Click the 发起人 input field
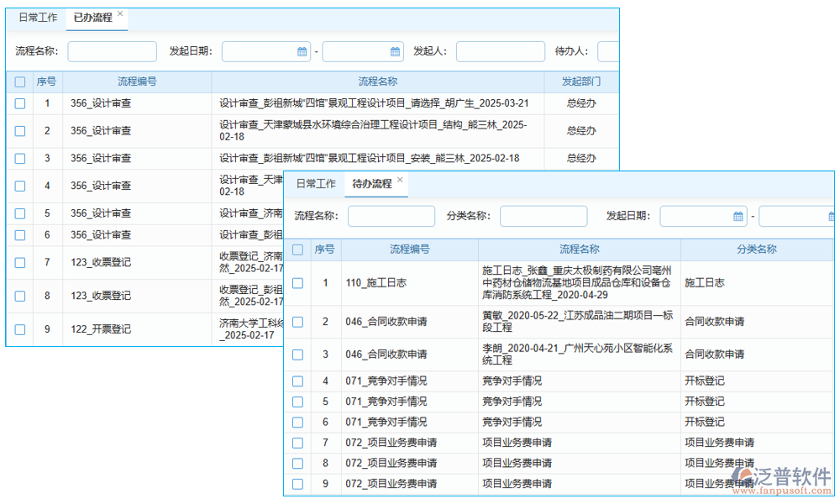The height and width of the screenshot is (504, 840). pyautogui.click(x=500, y=52)
